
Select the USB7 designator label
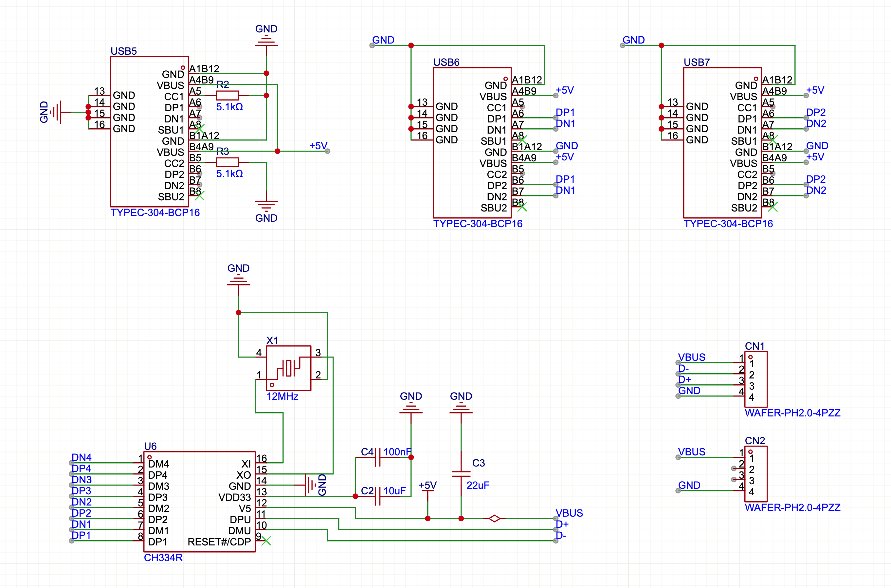697,62
